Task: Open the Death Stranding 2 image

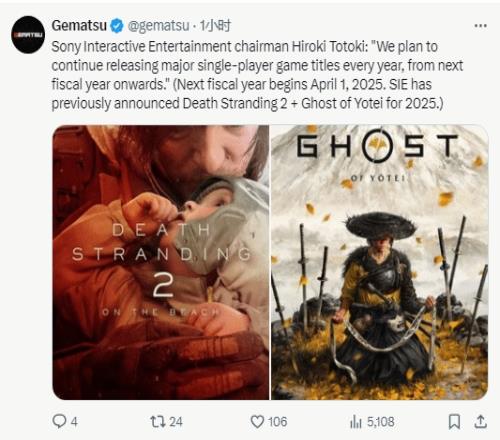Action: [161, 262]
